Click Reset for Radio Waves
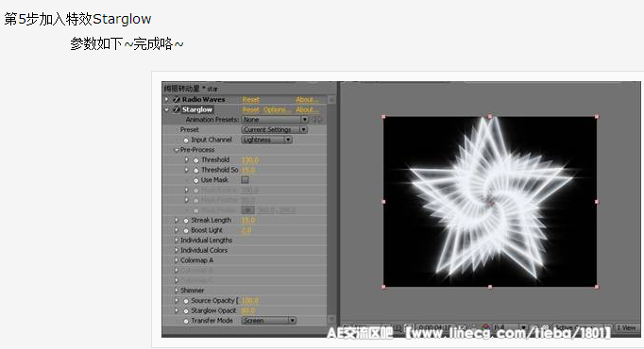 tap(250, 100)
